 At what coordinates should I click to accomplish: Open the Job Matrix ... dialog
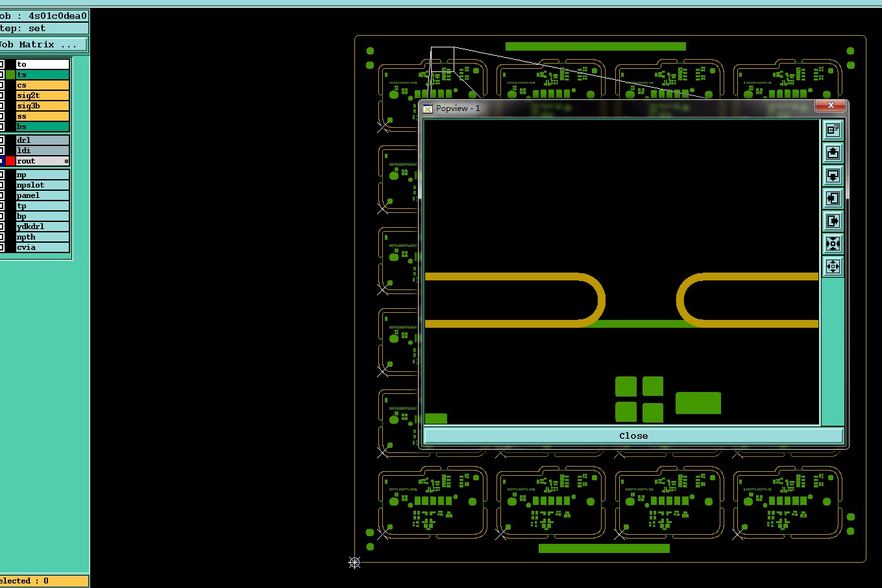pos(43,44)
